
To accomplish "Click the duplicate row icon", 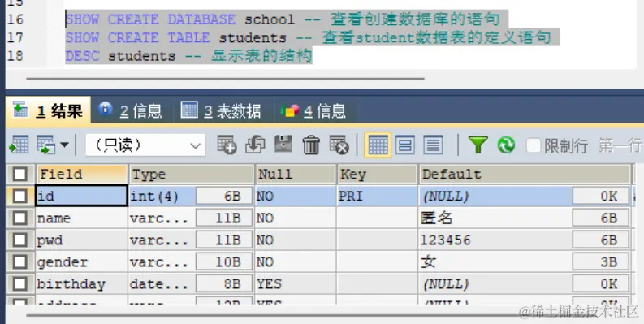I will [255, 145].
